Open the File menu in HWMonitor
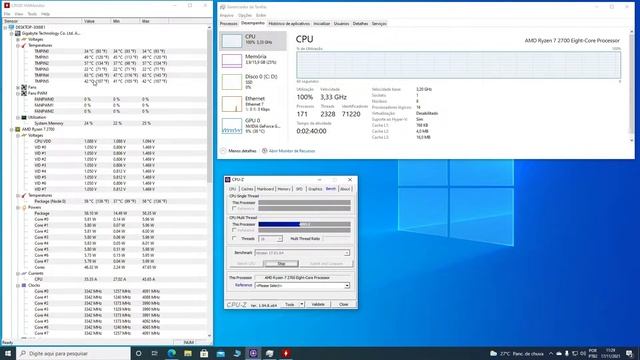 (7, 14)
